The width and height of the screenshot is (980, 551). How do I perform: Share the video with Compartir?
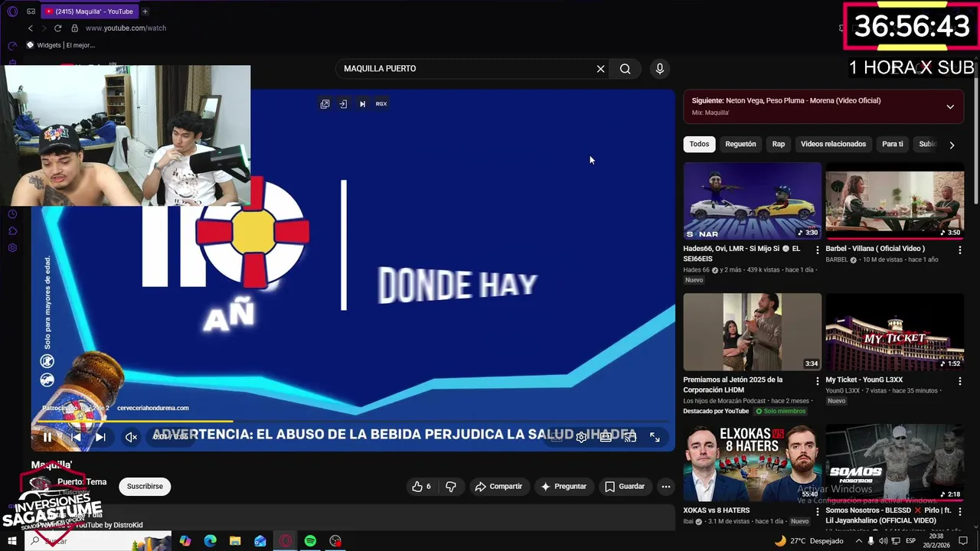(x=498, y=487)
